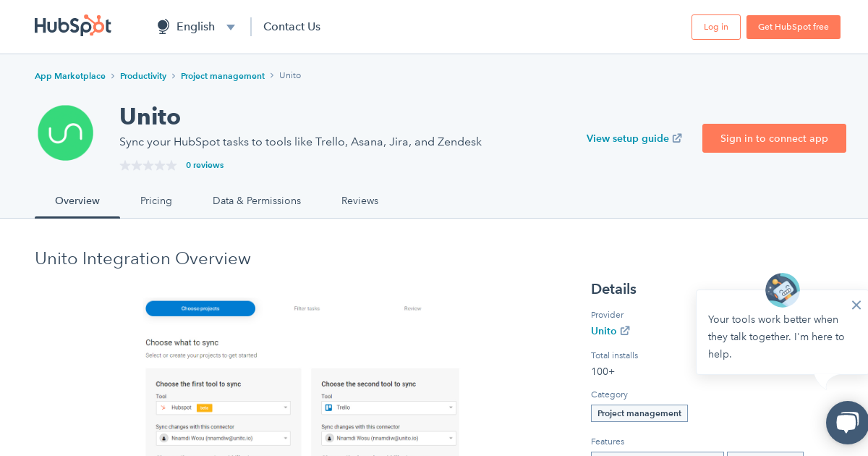Go to App Marketplace breadcrumb
This screenshot has height=456, width=868.
coord(70,76)
